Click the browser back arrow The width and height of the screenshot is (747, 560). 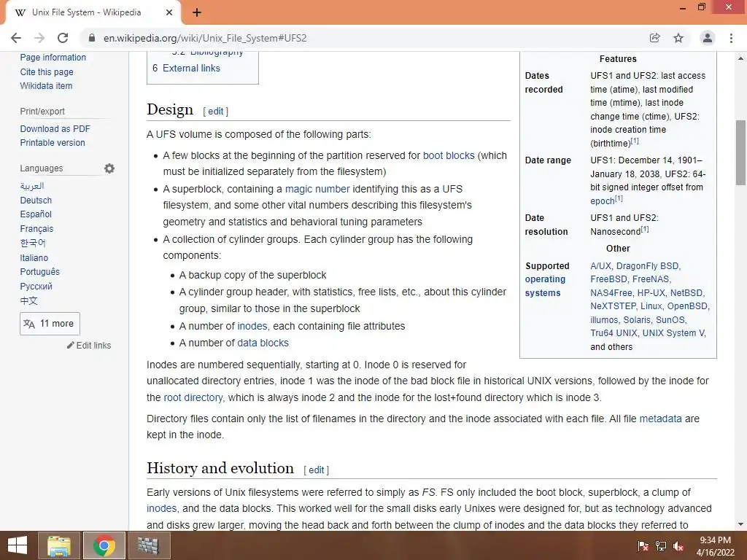16,38
